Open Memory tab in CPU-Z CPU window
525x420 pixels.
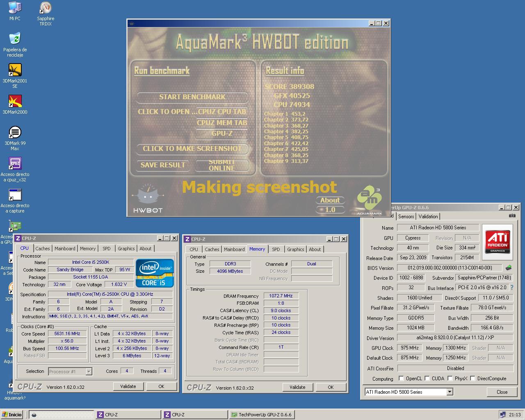tap(87, 249)
